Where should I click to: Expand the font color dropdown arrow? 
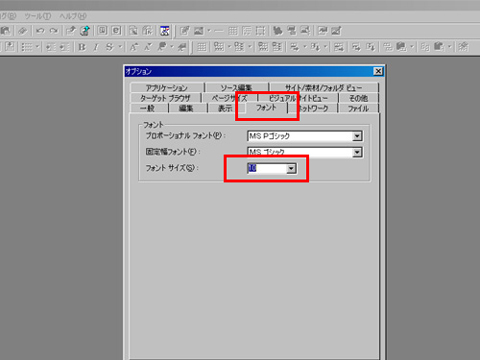tap(172, 47)
